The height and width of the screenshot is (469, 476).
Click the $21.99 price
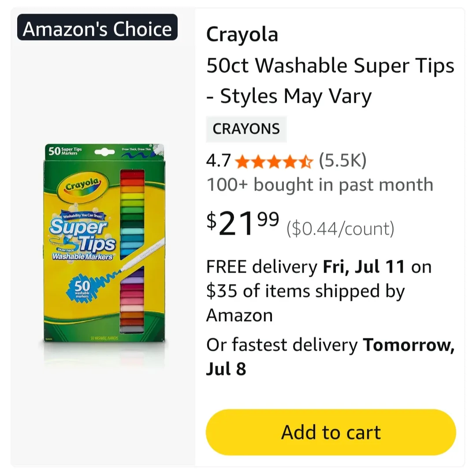(x=242, y=224)
